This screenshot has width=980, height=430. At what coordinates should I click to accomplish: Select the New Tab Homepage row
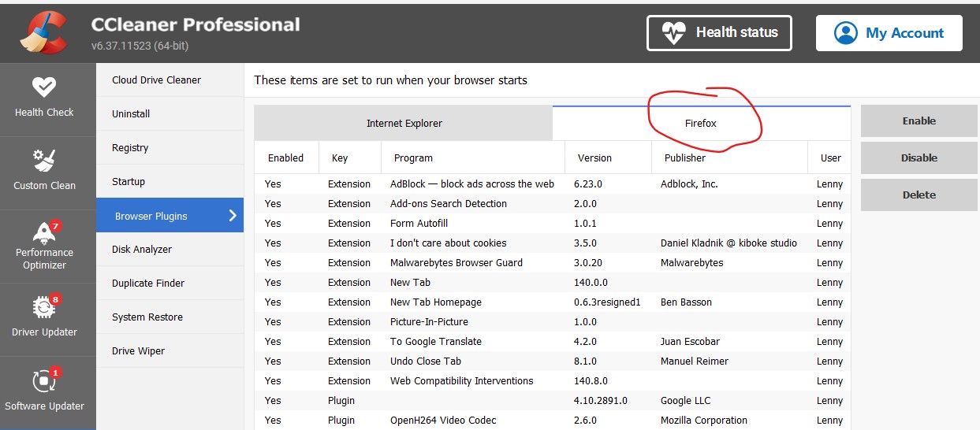pos(553,302)
